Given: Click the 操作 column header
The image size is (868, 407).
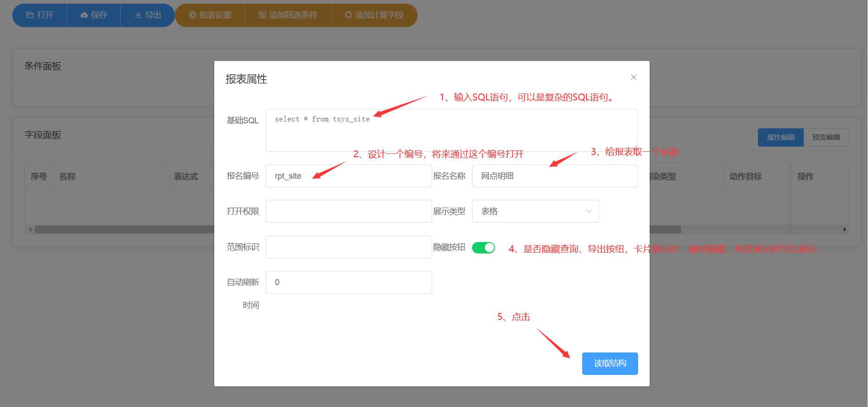Looking at the screenshot, I should tap(806, 176).
